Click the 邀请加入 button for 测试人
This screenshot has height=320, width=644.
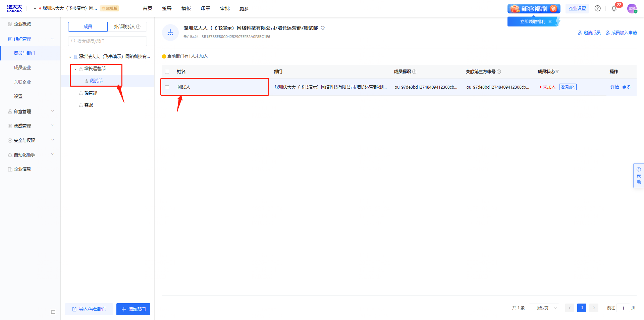568,87
